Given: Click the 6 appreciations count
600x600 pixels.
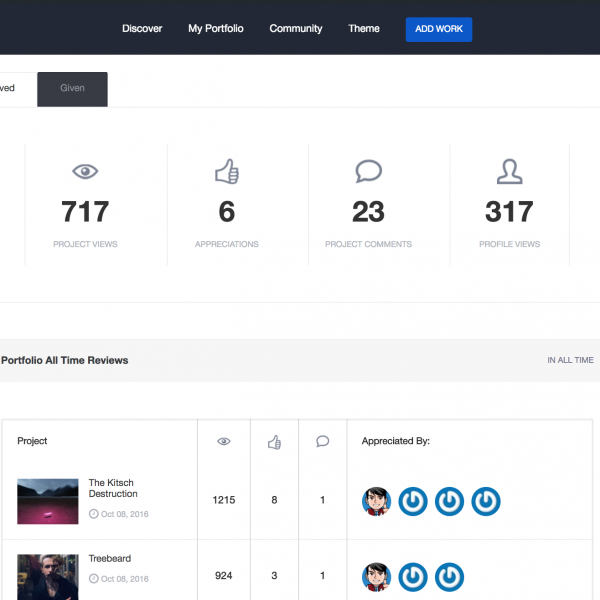Looking at the screenshot, I should [227, 211].
